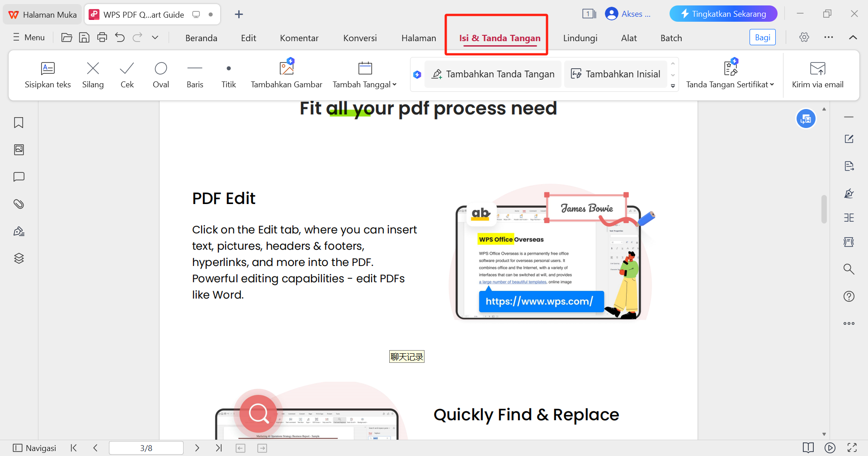The width and height of the screenshot is (868, 456).
Task: Open the signatures panel in left sidebar
Action: point(19,231)
